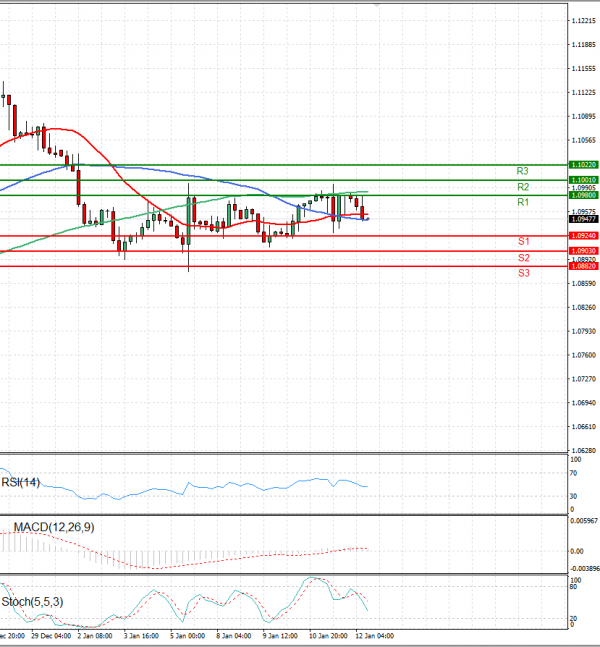
Task: Click the MACD(12,26,9) indicator label
Action: (x=54, y=527)
